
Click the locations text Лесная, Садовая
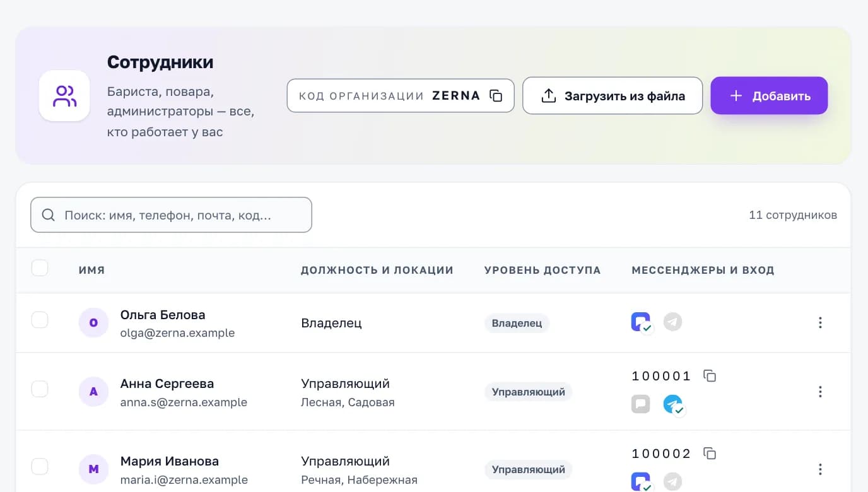348,402
